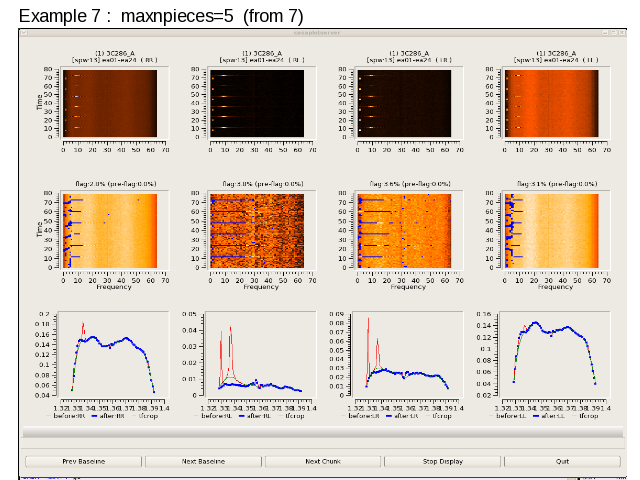640x480 pixels.
Task: Select the LL raw time-frequency spectrogram
Action: [x=551, y=103]
